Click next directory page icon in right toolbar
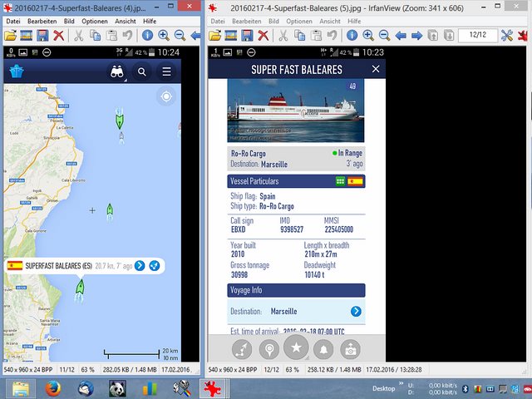 click(x=449, y=35)
